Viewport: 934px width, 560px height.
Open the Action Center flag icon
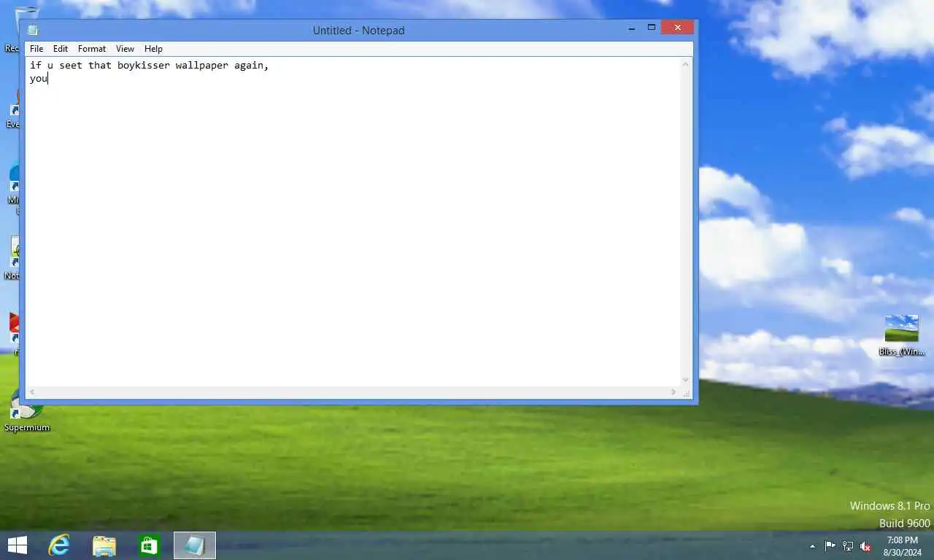point(830,546)
